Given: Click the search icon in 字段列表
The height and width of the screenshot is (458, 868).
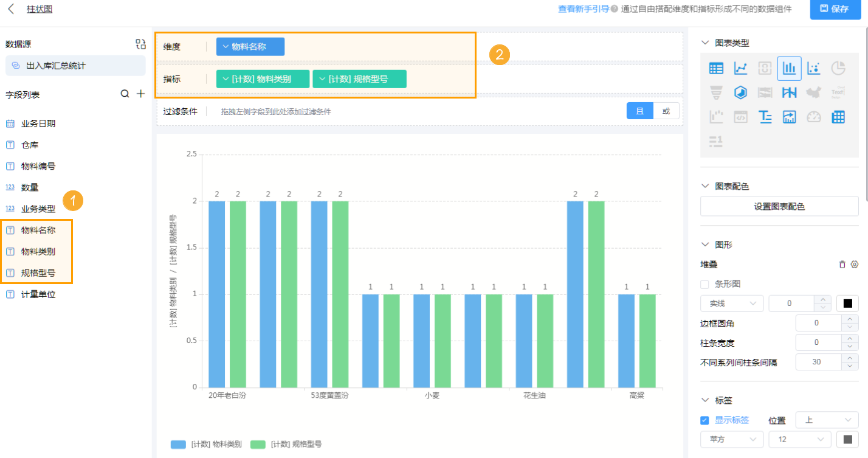Looking at the screenshot, I should 125,94.
